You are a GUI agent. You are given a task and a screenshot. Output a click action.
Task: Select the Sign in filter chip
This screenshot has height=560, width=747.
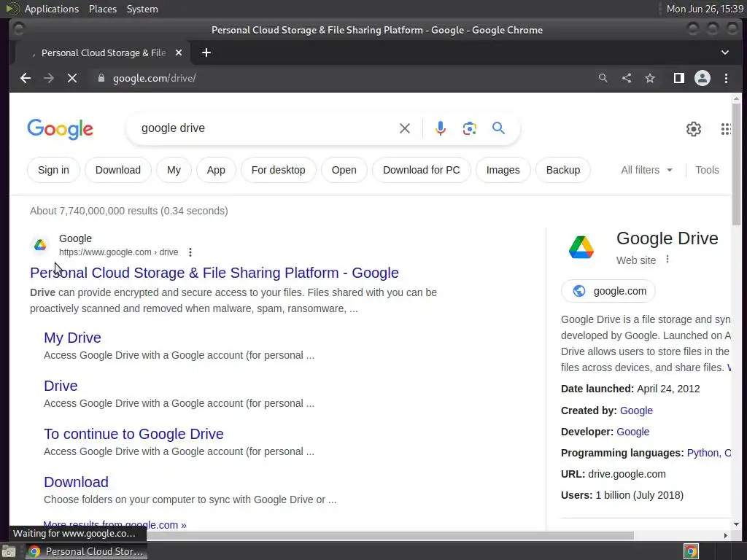point(53,170)
